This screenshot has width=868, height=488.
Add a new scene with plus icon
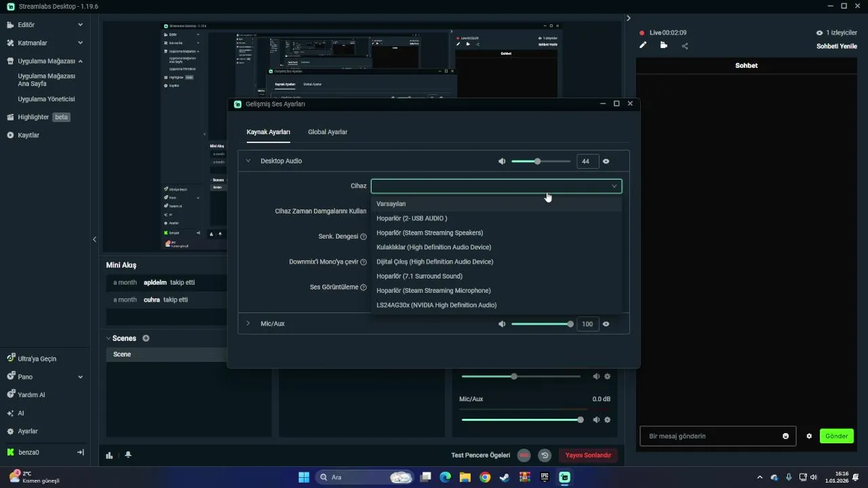pyautogui.click(x=146, y=338)
